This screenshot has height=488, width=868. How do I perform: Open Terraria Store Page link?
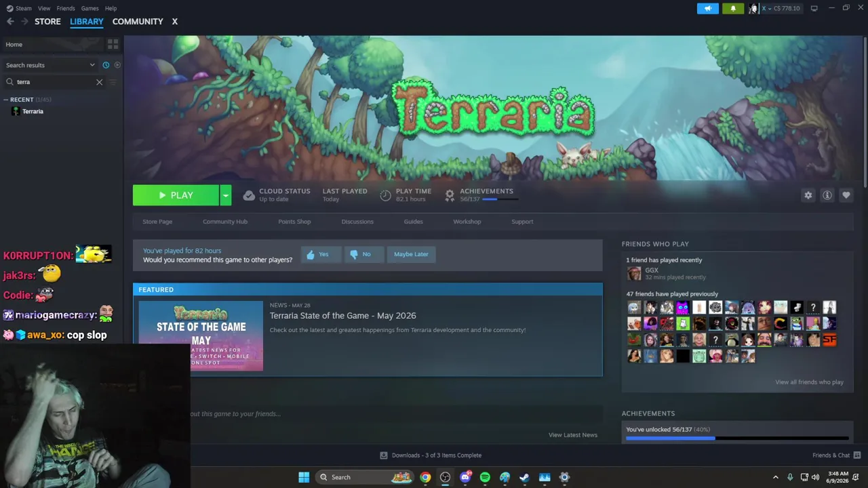click(x=157, y=222)
